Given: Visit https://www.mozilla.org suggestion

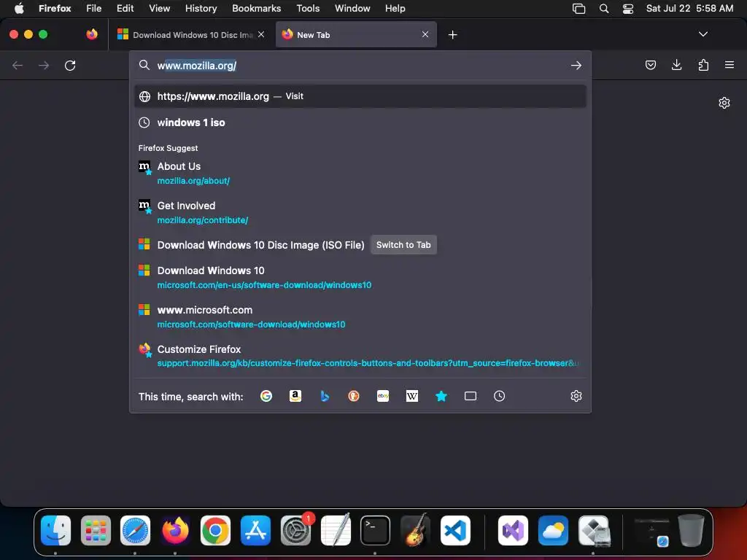Looking at the screenshot, I should [x=360, y=96].
